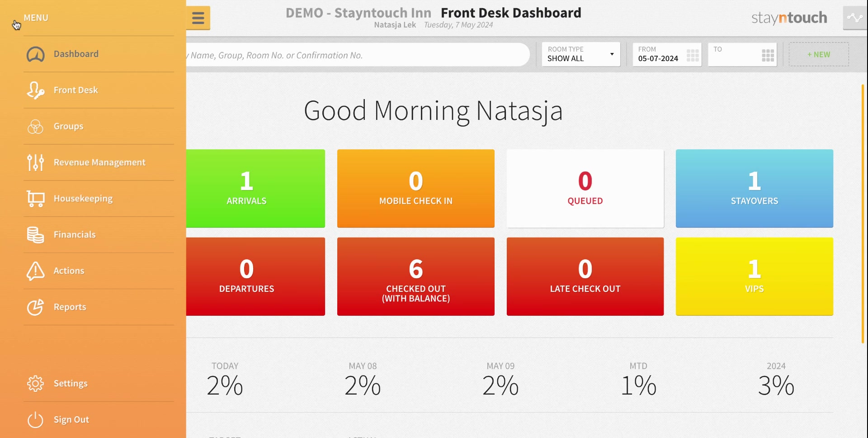Click the + NEW reservation button
The width and height of the screenshot is (868, 438).
819,54
